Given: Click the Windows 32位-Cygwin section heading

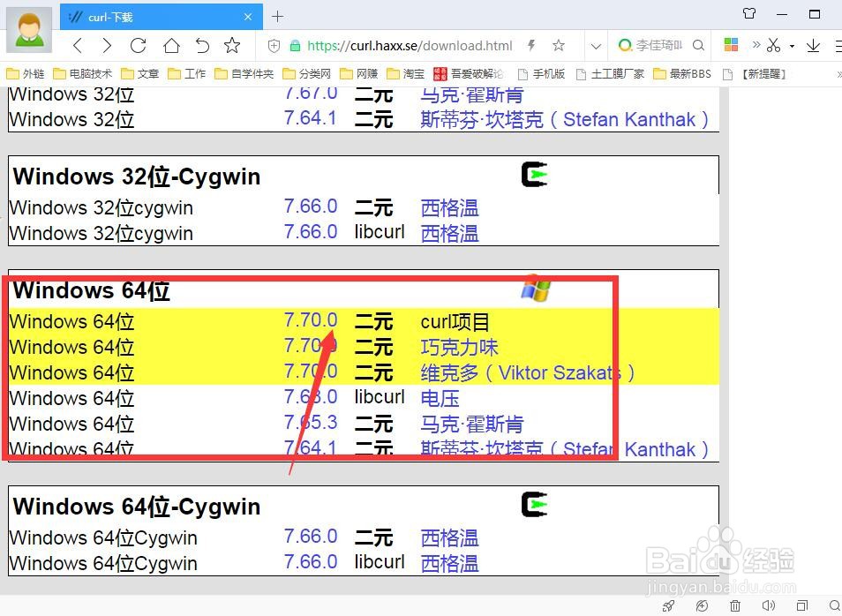Looking at the screenshot, I should pyautogui.click(x=137, y=177).
